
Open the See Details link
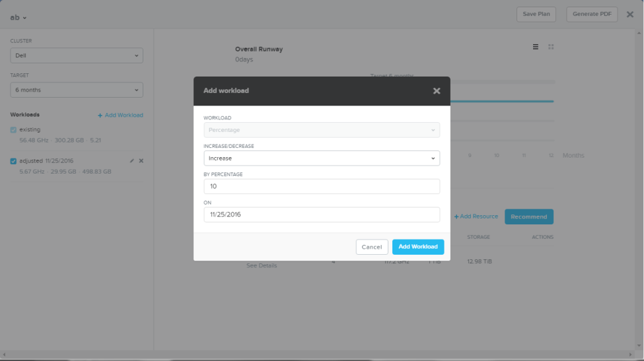[x=262, y=265]
